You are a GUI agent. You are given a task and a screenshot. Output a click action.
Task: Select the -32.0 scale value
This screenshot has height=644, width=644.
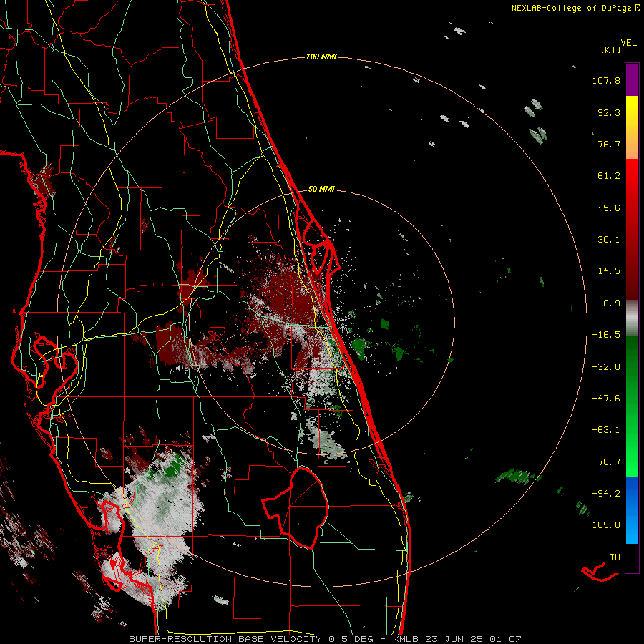[606, 367]
